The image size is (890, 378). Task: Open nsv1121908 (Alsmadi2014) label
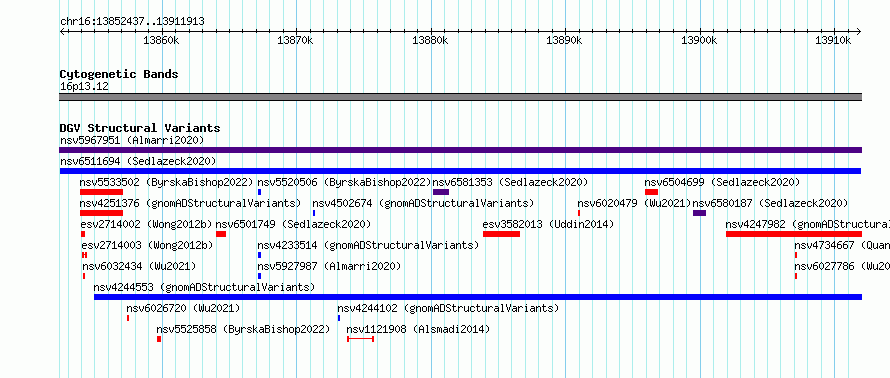click(418, 329)
